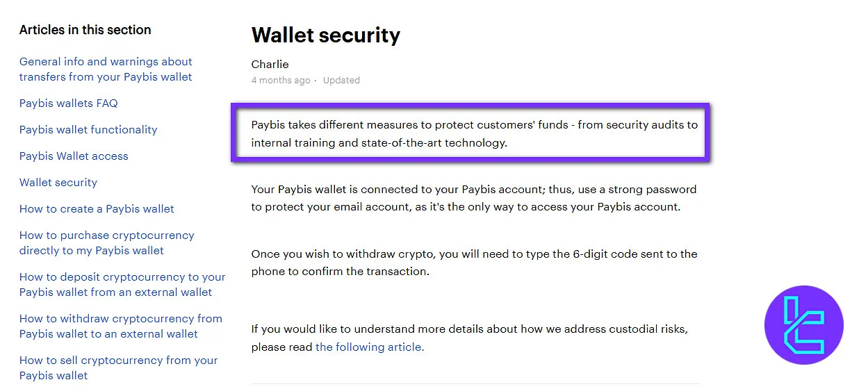Click the highlighted Paybis security measures paragraph
Screen dimensions: 868x389
pos(474,134)
